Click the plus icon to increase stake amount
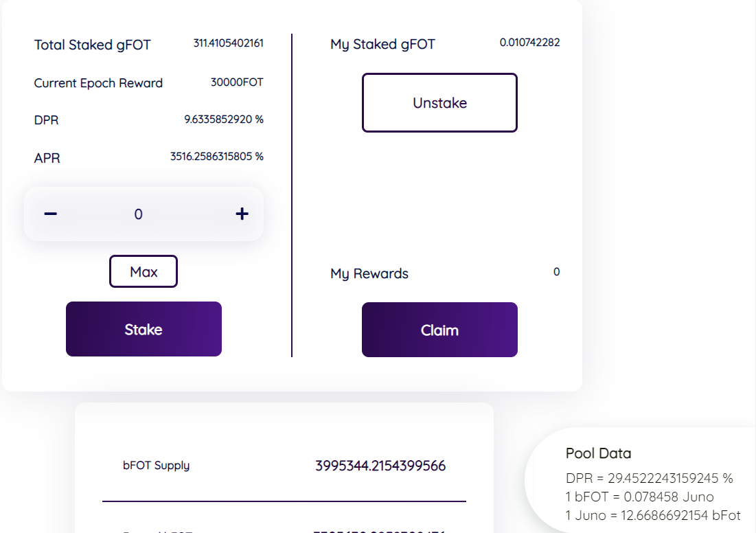 (242, 214)
